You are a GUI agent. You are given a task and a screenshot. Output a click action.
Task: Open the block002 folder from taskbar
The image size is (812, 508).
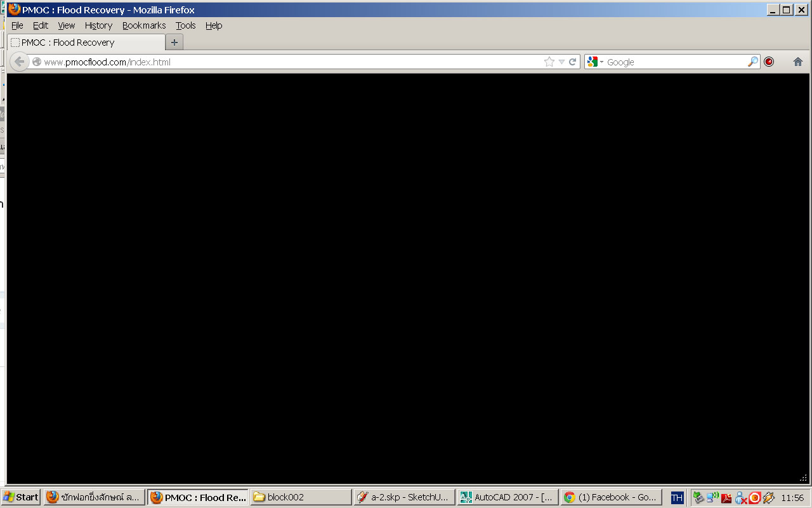[x=301, y=497]
